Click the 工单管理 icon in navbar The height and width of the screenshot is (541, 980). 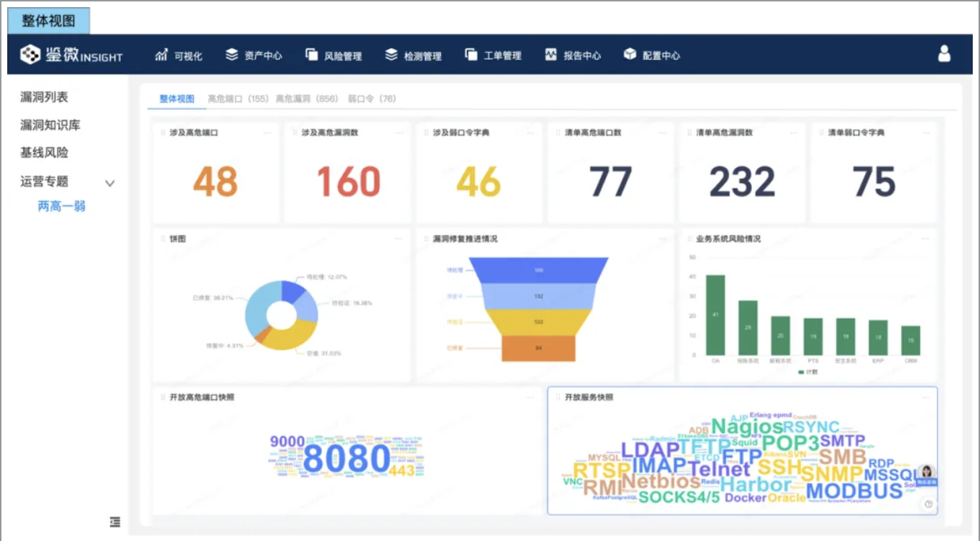coord(471,55)
